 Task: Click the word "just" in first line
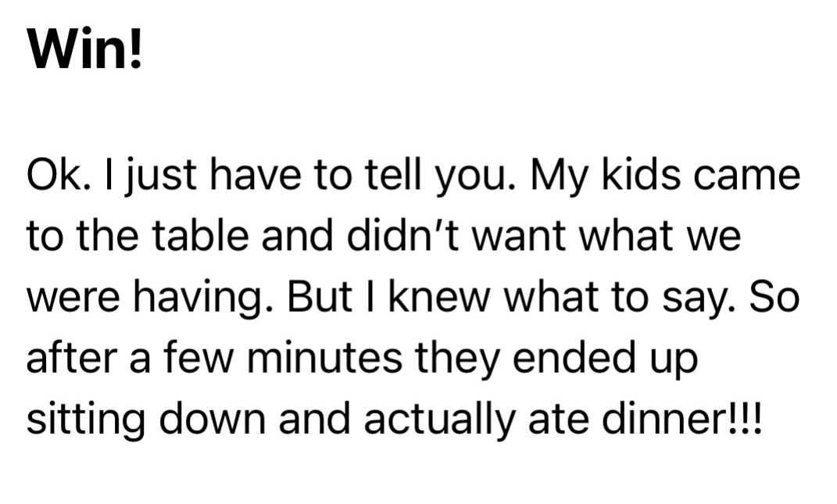point(139,176)
